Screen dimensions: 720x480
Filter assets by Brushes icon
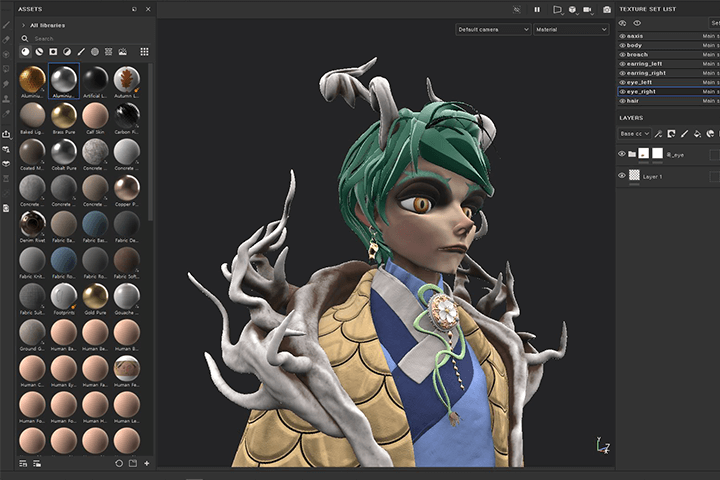[81, 52]
